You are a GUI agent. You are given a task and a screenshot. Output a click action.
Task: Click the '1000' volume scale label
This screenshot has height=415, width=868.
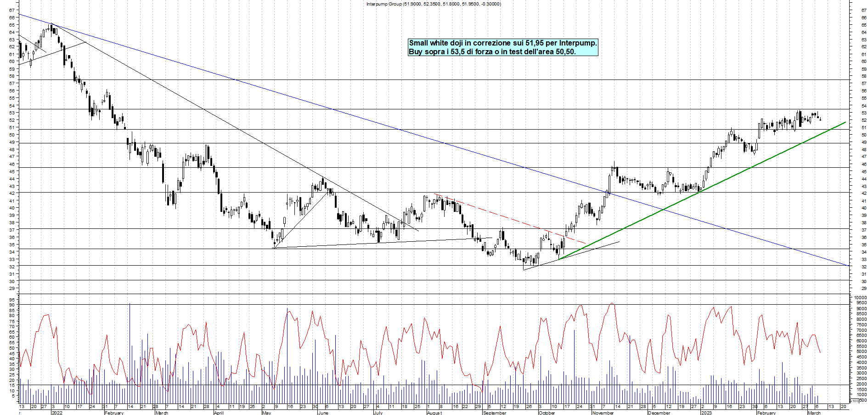point(862,394)
